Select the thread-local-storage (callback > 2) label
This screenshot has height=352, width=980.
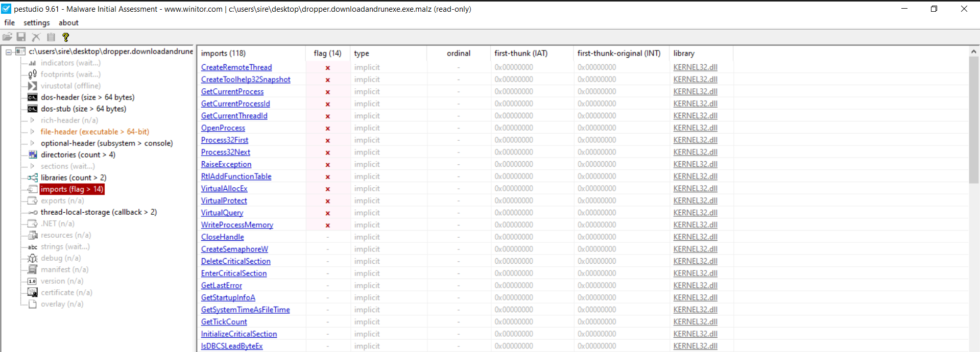point(99,212)
